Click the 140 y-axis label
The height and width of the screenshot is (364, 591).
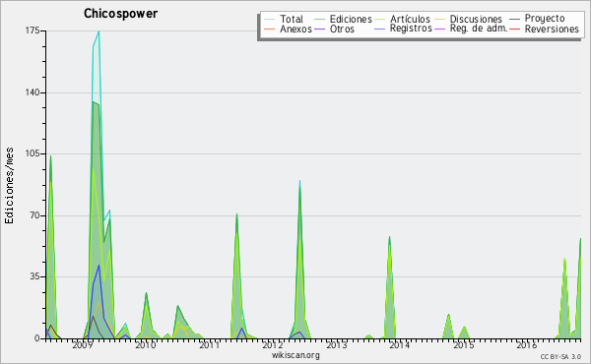(33, 92)
